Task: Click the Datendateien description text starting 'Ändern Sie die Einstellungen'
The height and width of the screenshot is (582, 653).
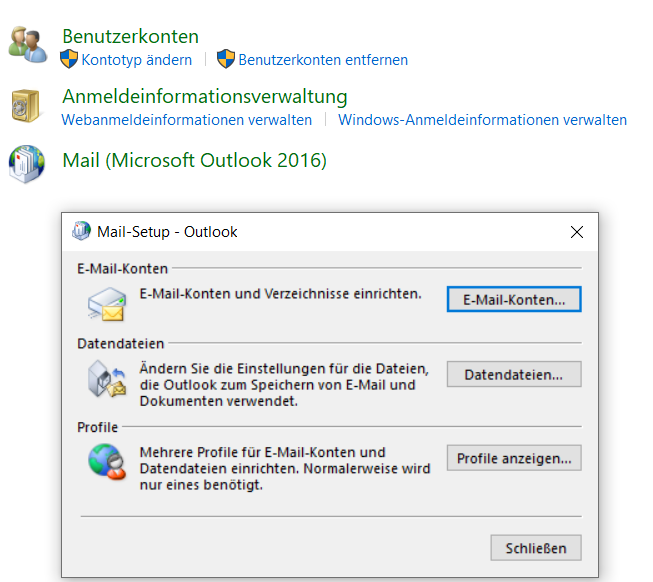Action: pyautogui.click(x=284, y=385)
